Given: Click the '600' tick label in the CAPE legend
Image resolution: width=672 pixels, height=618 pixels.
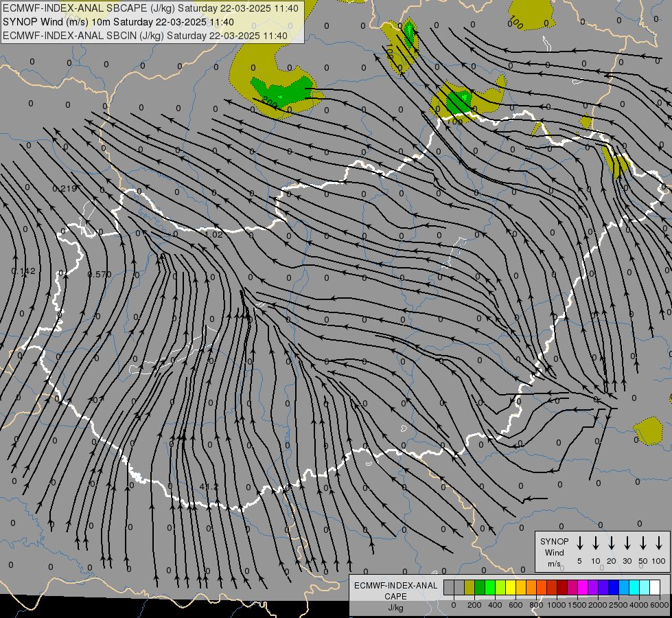Looking at the screenshot, I should (515, 605).
